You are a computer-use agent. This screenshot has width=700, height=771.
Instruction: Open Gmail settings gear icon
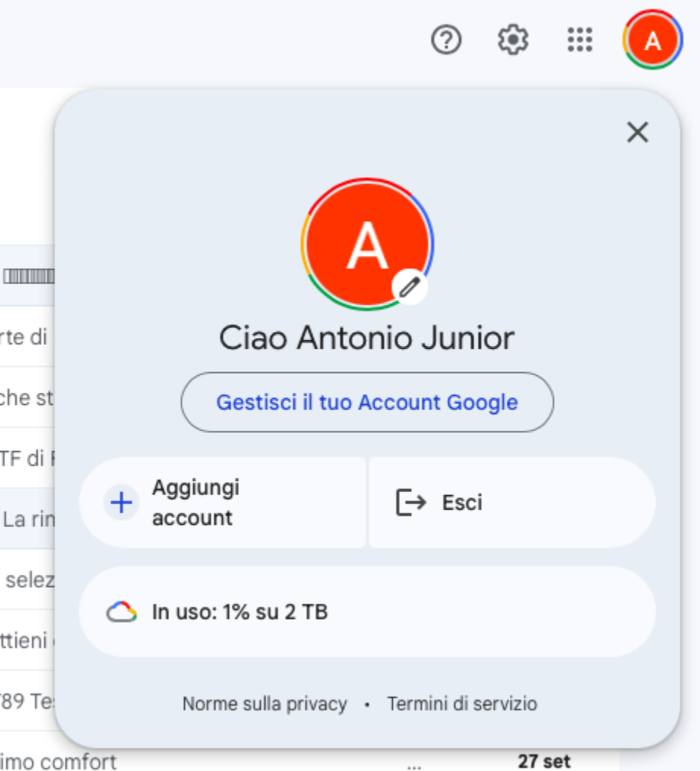point(512,39)
